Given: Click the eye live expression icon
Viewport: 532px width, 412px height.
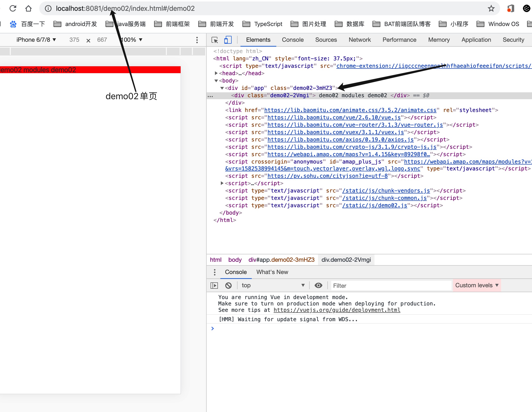Looking at the screenshot, I should [x=319, y=286].
